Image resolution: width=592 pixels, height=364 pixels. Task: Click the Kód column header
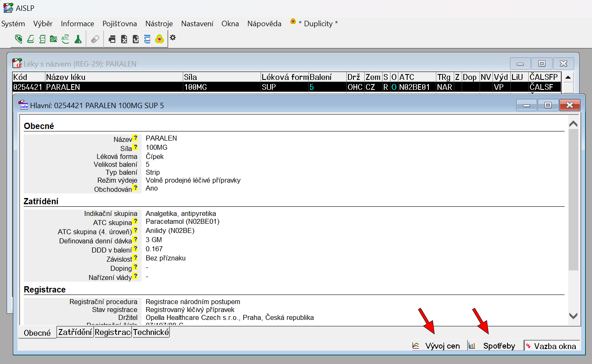tap(29, 77)
